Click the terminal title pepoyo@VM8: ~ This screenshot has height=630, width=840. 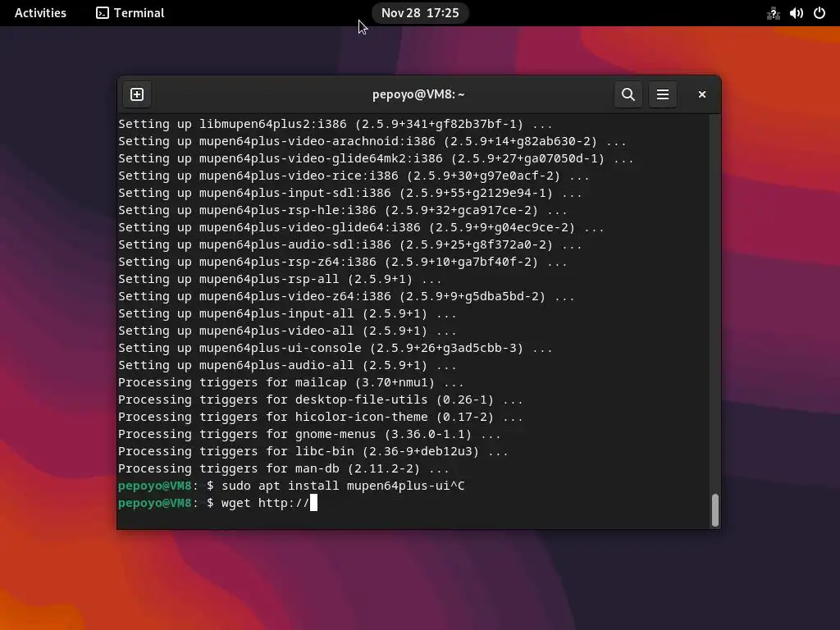(x=418, y=94)
